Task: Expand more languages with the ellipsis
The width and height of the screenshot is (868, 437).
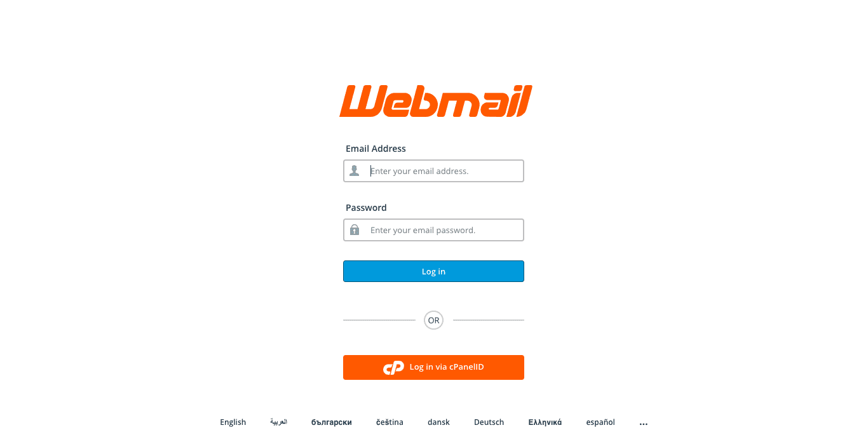Action: tap(644, 423)
